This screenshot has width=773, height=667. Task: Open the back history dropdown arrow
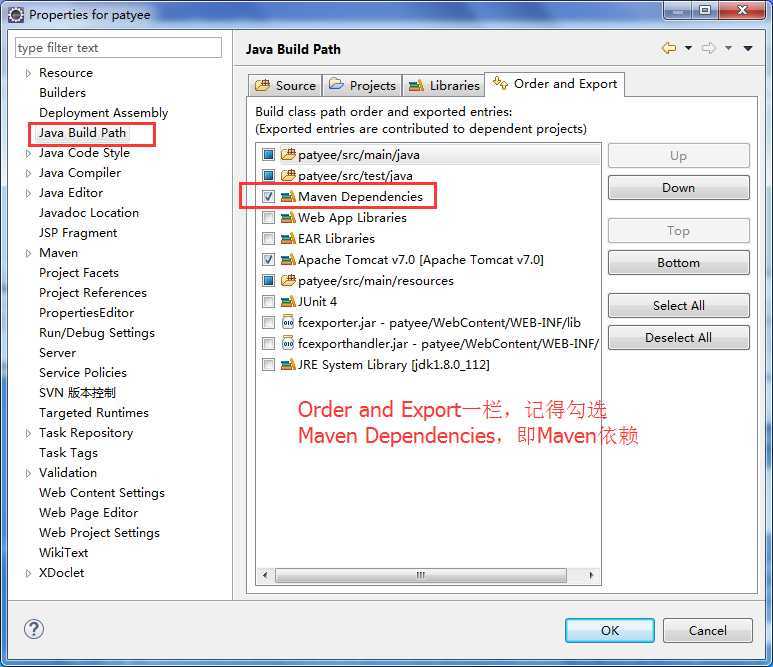(x=688, y=48)
